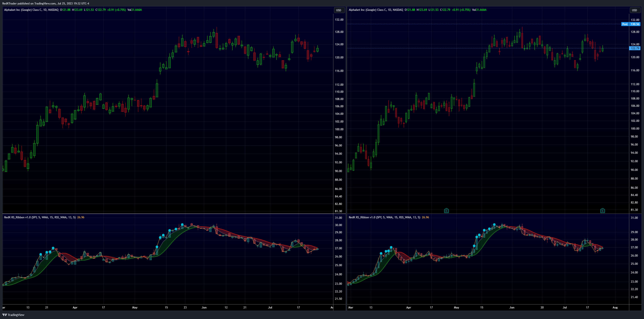Click the topmost cyan dot in left indicator

point(182,225)
